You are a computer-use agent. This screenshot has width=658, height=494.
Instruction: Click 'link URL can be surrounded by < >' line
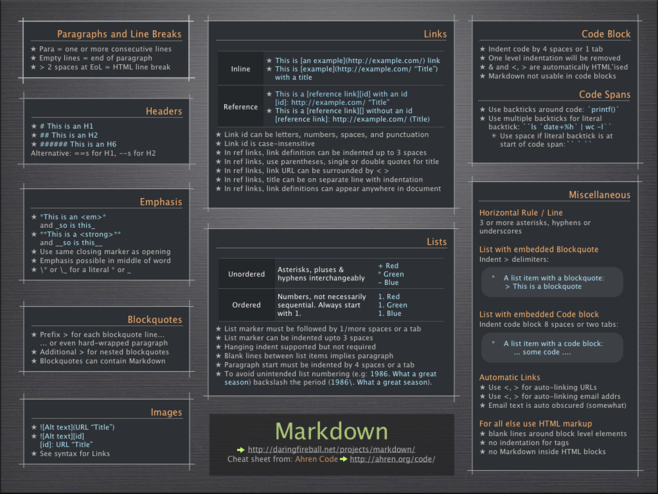coord(306,170)
